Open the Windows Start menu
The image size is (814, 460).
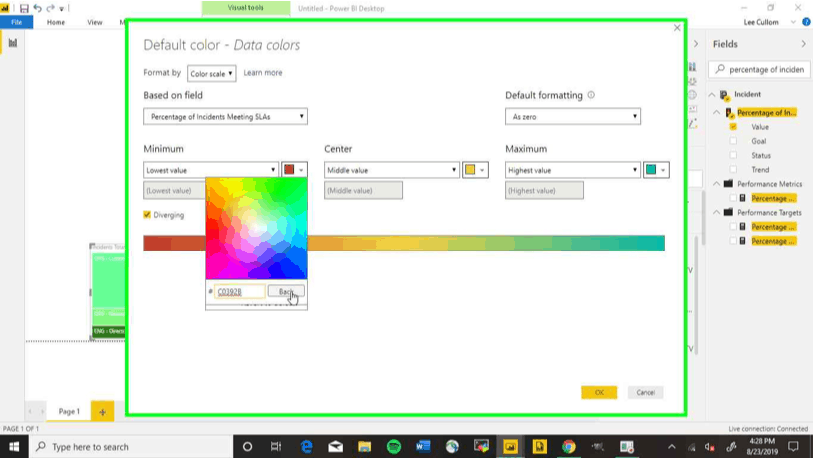(14, 447)
